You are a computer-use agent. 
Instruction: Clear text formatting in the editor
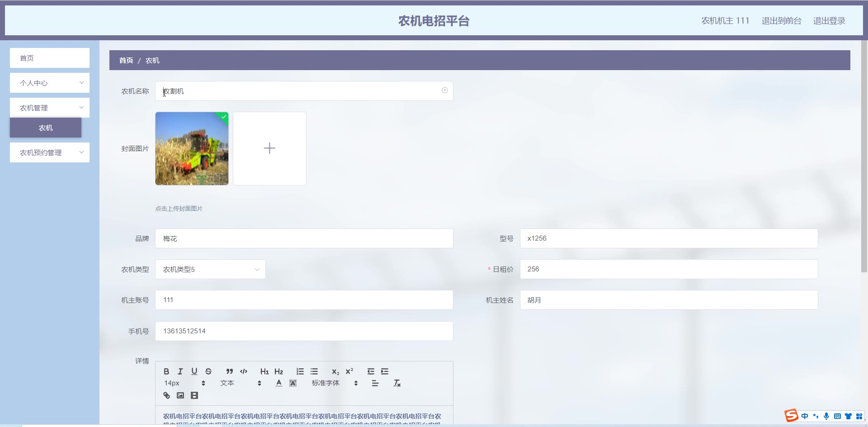[x=397, y=383]
